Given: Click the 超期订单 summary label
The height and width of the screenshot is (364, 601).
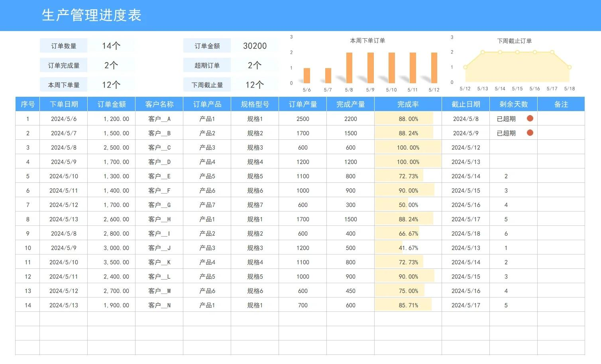Looking at the screenshot, I should tap(207, 65).
